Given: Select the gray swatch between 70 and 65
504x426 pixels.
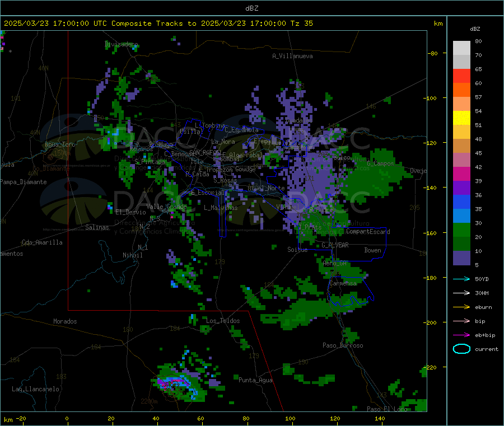Looking at the screenshot, I should point(461,62).
